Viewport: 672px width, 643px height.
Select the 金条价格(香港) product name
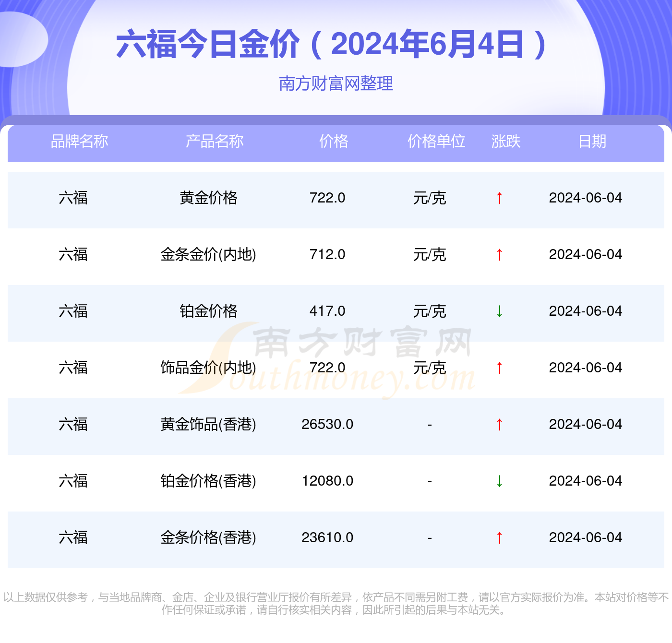[208, 538]
